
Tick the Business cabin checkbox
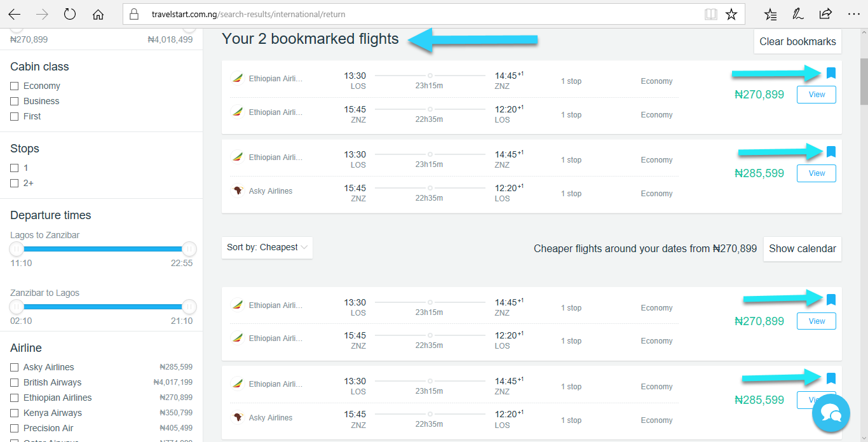15,101
